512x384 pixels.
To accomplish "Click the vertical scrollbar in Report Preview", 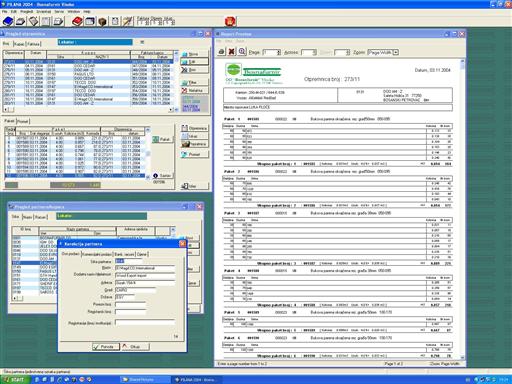I will pyautogui.click(x=462, y=208).
